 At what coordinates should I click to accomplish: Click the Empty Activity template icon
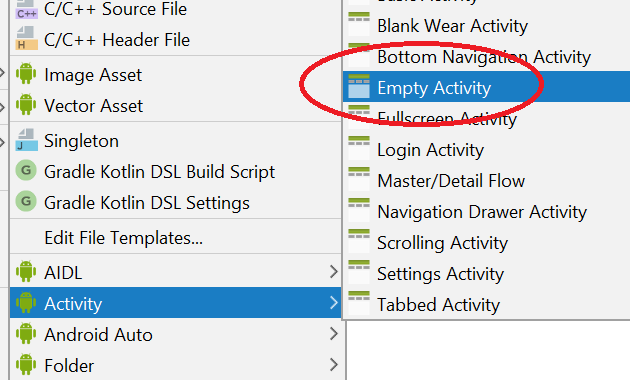coord(359,86)
